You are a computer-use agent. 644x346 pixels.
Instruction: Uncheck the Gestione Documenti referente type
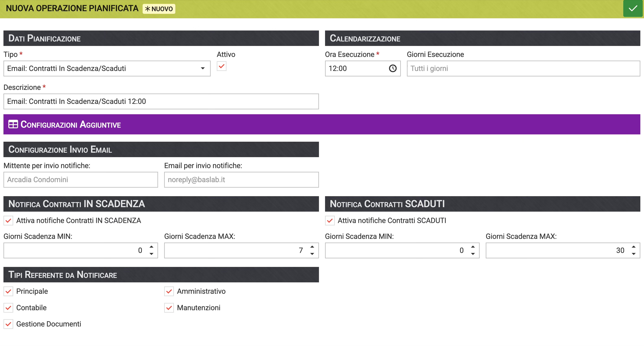pos(8,324)
